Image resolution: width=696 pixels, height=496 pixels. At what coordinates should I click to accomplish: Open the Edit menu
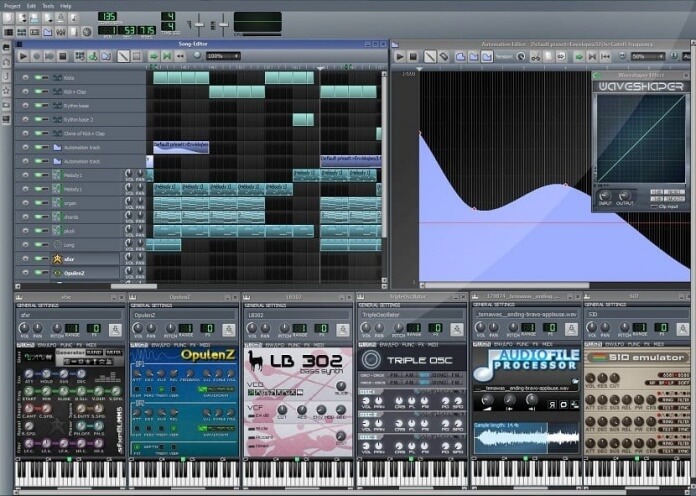click(31, 6)
